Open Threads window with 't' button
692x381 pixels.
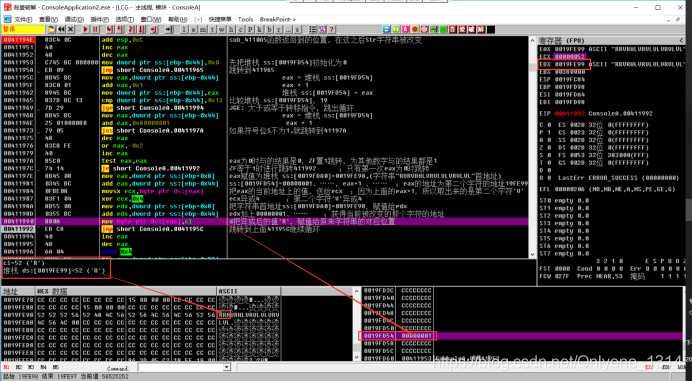pyautogui.click(x=212, y=30)
